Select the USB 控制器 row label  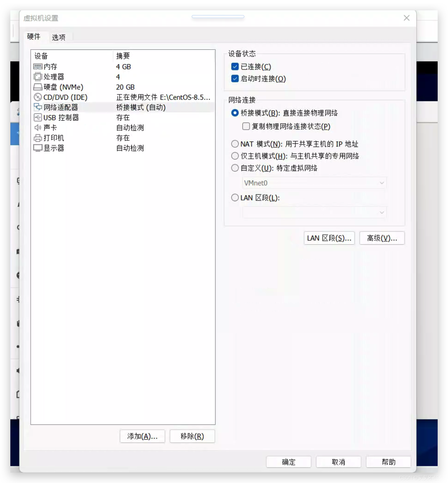tap(61, 118)
